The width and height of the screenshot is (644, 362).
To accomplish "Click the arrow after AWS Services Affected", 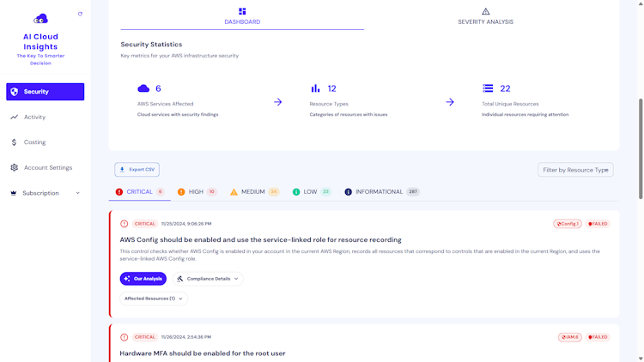I will coord(278,102).
